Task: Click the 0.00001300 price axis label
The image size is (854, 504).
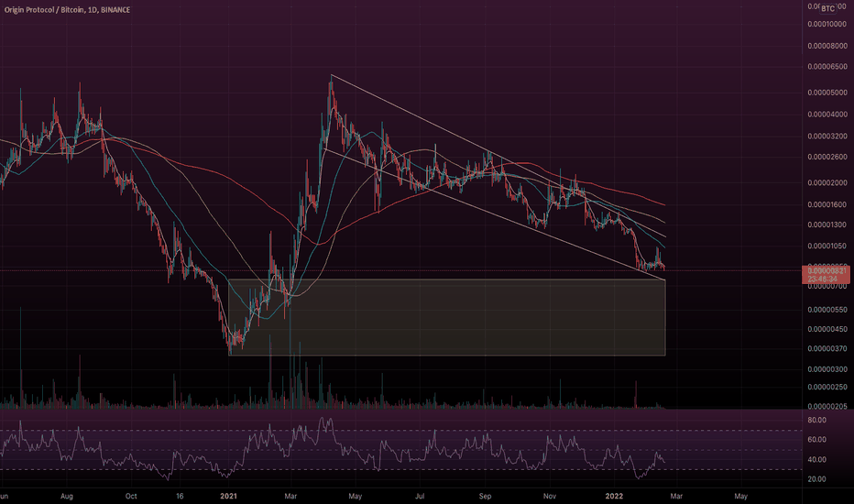Action: click(x=827, y=225)
